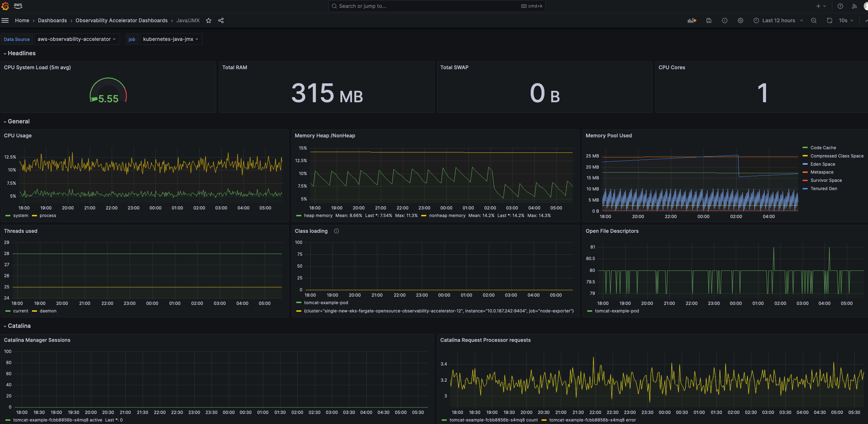868x424 pixels.
Task: Open the Open File Descriptors panel title
Action: 612,231
